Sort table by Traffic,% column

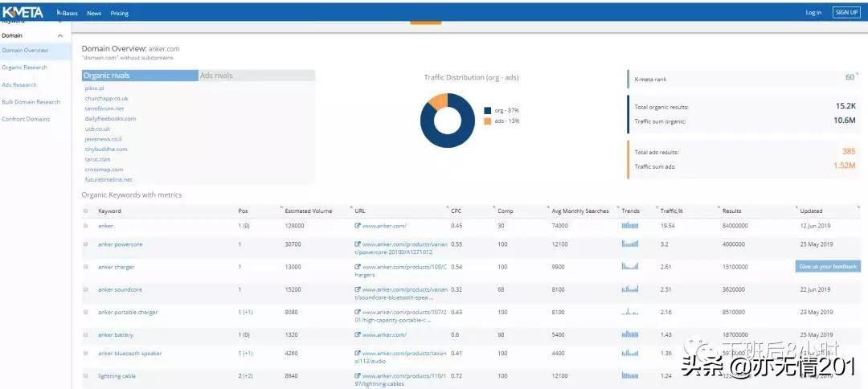671,211
